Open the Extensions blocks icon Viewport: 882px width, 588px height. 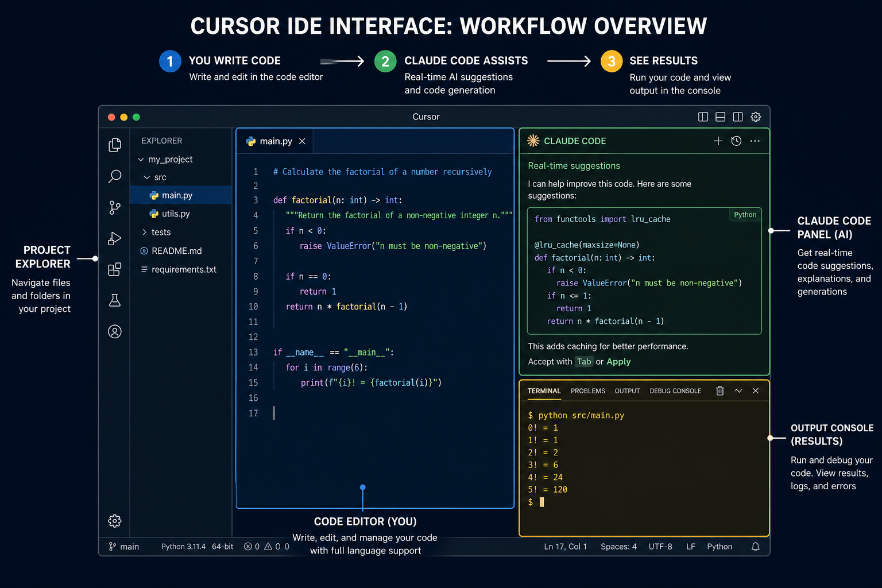click(115, 269)
